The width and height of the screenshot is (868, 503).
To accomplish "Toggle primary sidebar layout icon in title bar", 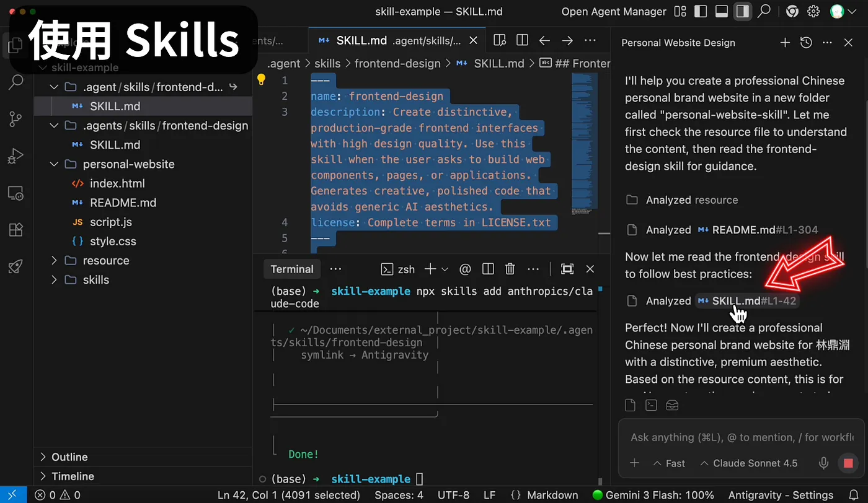I will [701, 11].
